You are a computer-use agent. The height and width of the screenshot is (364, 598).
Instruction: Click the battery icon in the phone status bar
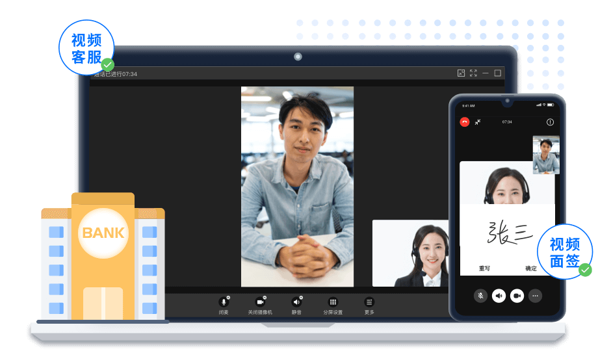point(551,105)
